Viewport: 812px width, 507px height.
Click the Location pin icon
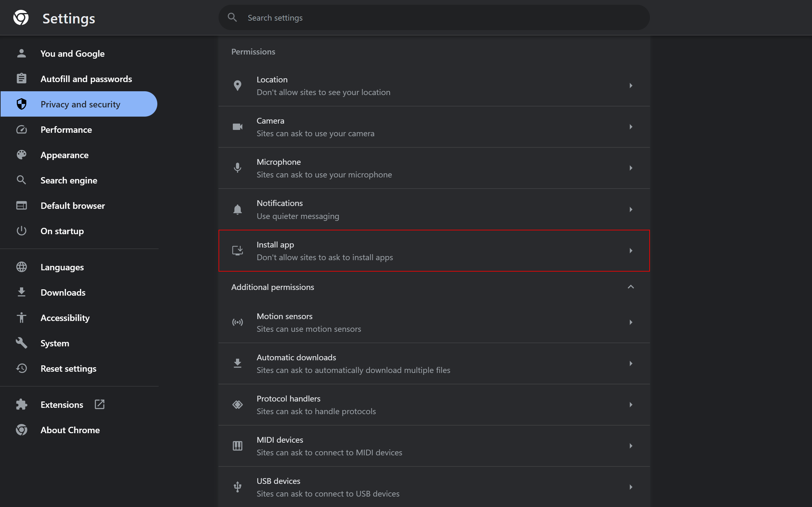click(238, 86)
